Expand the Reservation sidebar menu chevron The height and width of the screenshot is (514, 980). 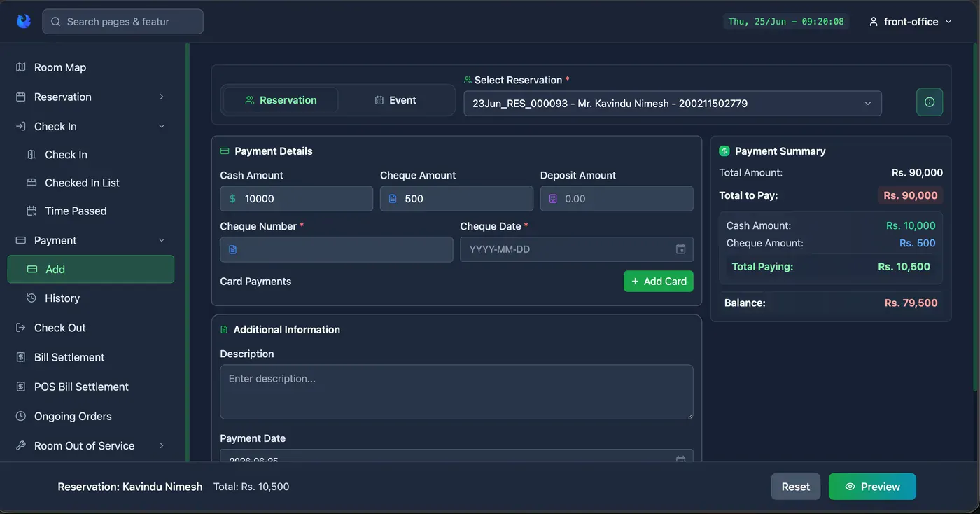[162, 97]
